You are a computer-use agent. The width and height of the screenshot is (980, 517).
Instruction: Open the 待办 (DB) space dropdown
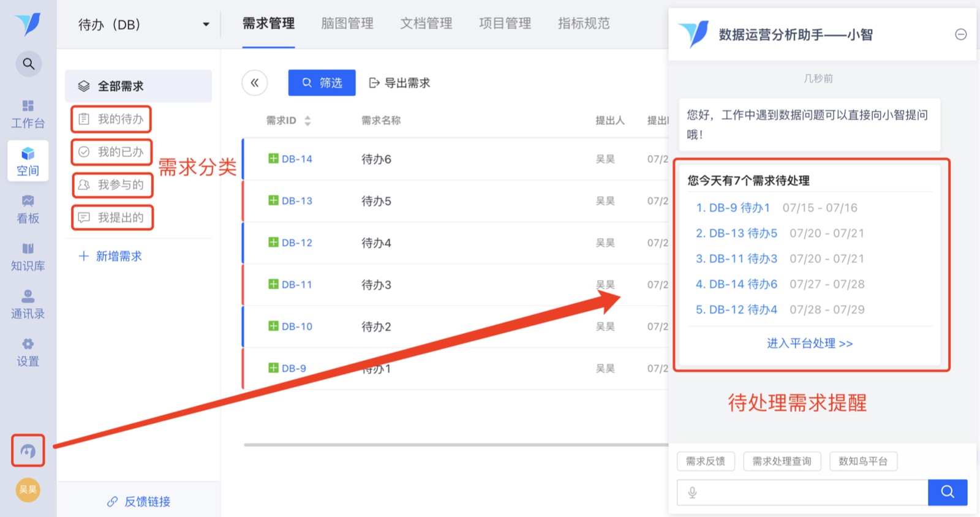pyautogui.click(x=143, y=25)
